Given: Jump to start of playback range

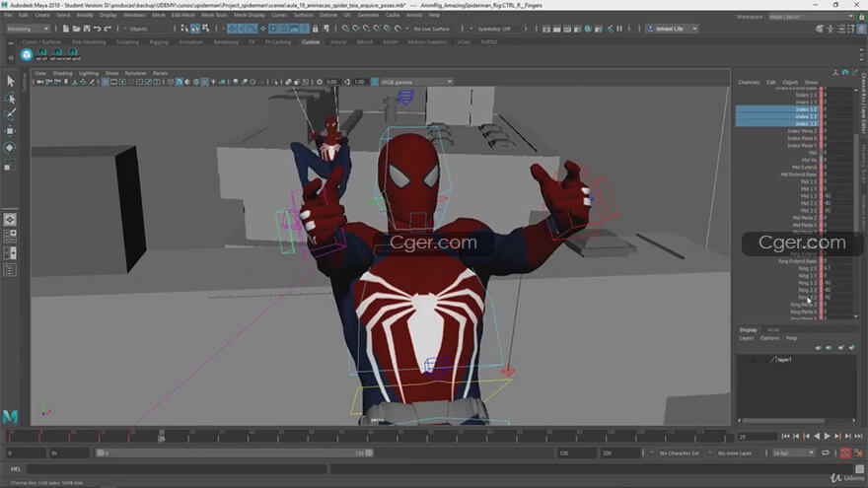Looking at the screenshot, I should point(785,437).
